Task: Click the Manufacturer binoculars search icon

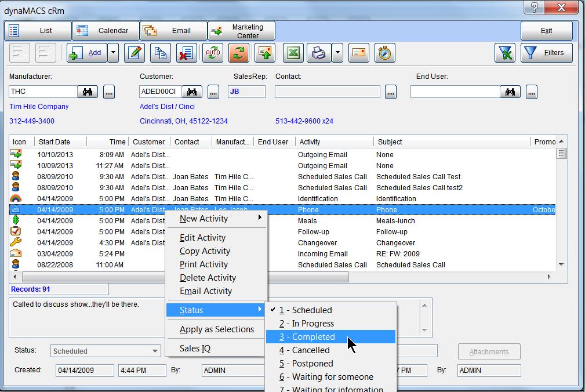Action: (88, 92)
